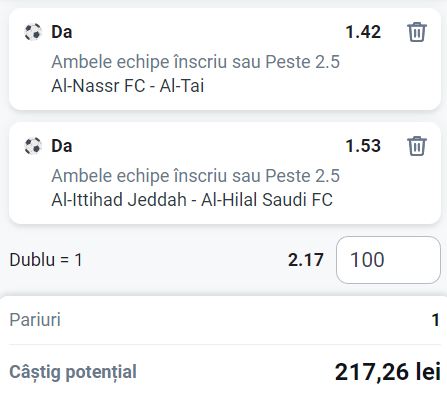The image size is (447, 394).
Task: Click the Pariuri count value 1
Action: tap(436, 320)
